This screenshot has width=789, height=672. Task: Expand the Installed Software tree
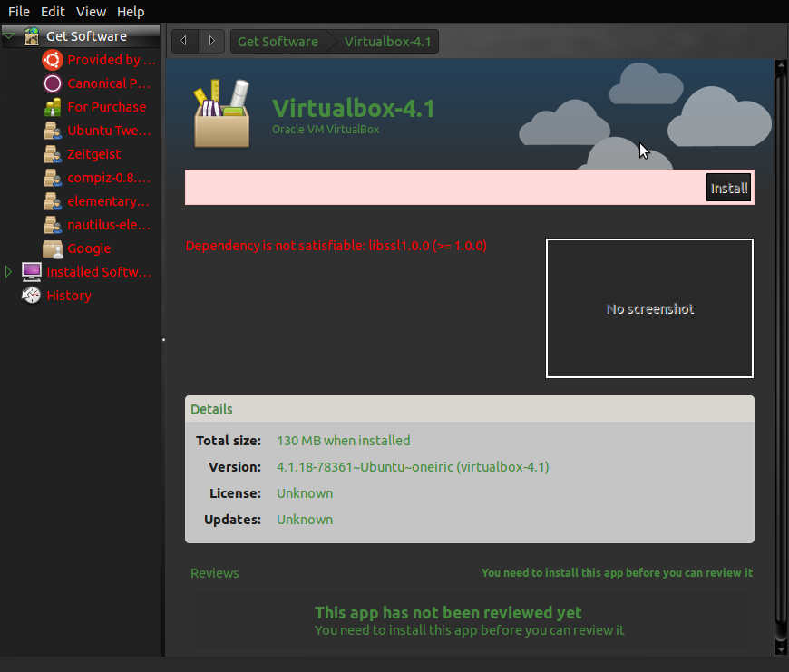8,272
